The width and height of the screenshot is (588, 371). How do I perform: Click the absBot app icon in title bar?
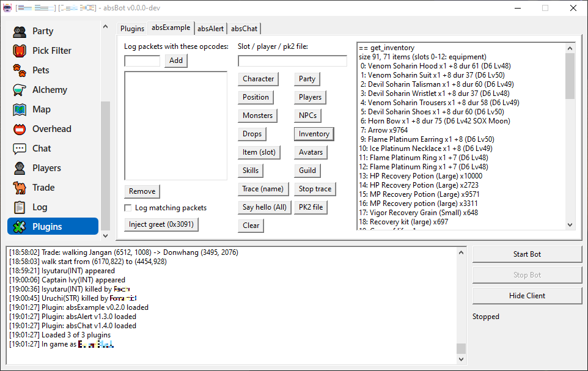[x=7, y=8]
